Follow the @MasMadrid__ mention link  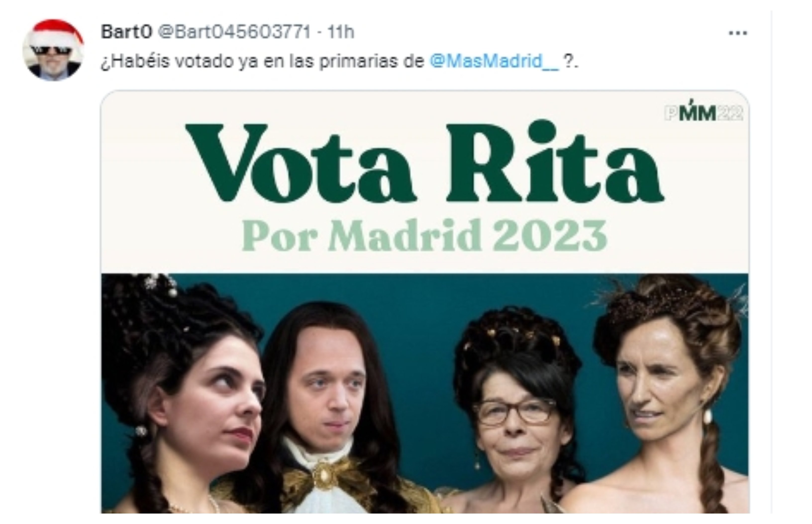494,61
